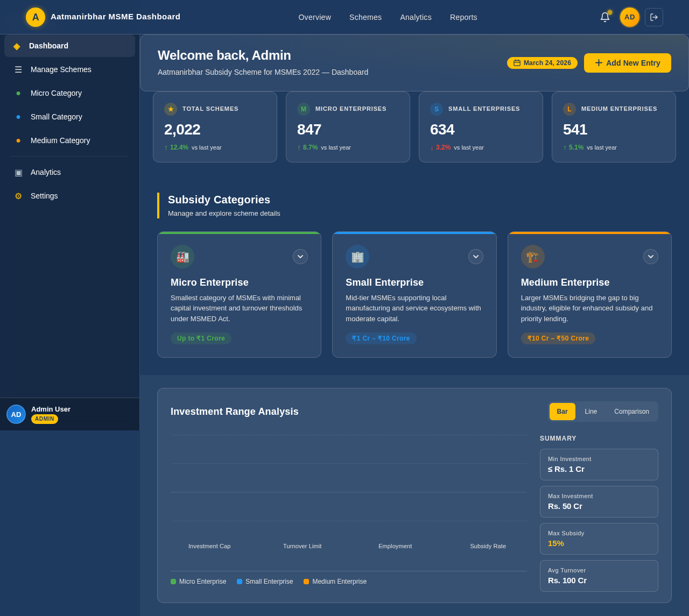Expand the Small Enterprise card details
The height and width of the screenshot is (616, 689).
[475, 257]
